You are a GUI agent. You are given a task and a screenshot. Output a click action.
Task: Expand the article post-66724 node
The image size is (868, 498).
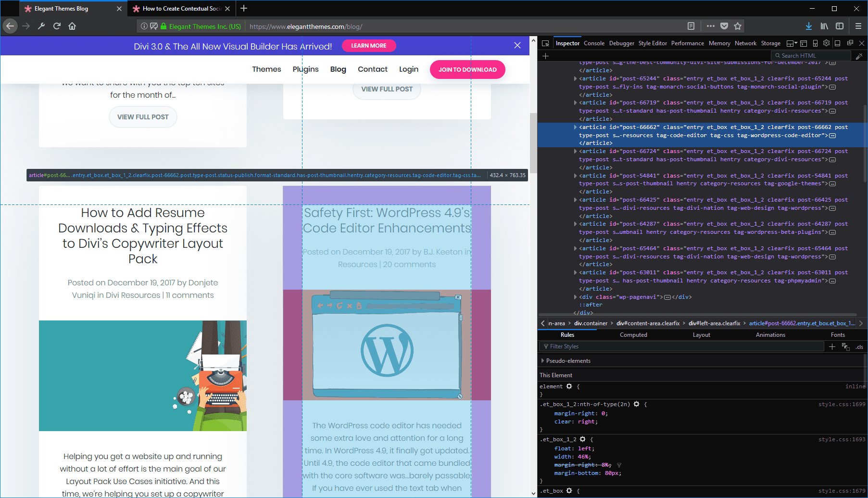tap(575, 151)
